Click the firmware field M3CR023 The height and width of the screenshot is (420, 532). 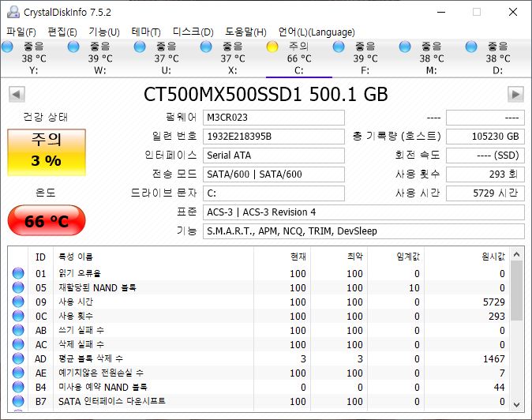274,118
